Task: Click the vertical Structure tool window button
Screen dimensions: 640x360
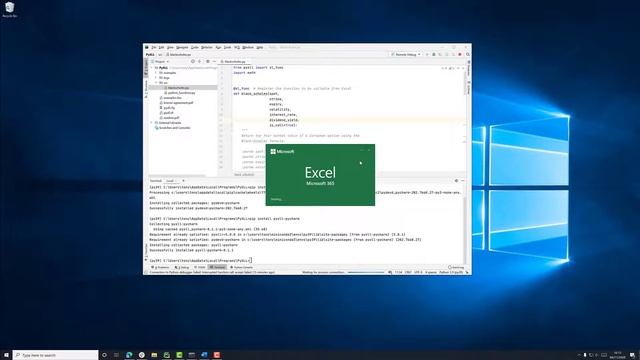Action: click(146, 89)
